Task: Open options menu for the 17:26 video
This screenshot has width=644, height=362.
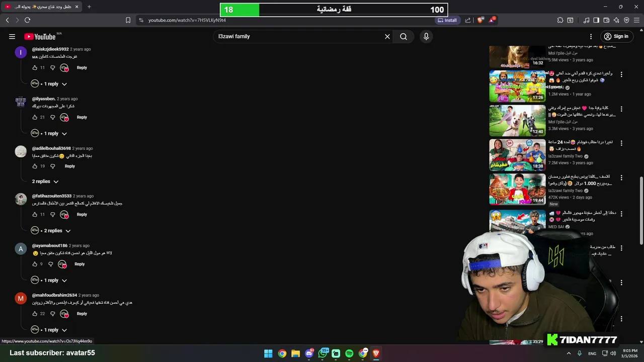Action: 621,74
